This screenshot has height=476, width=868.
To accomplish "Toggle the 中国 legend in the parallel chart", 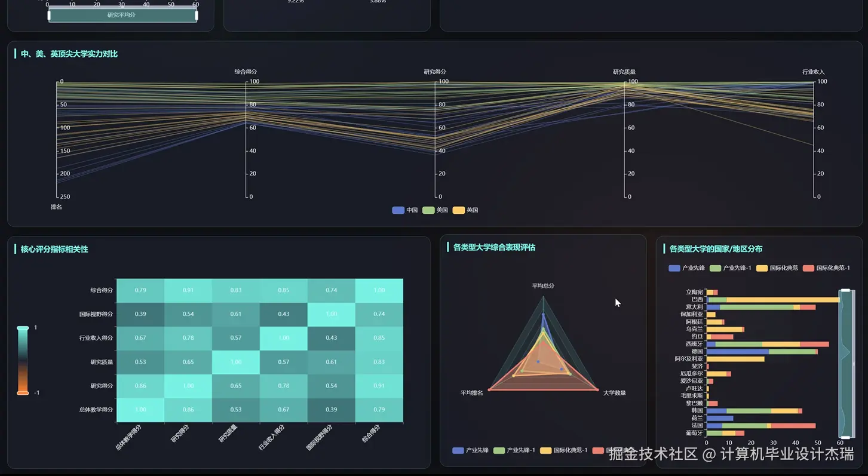I will 405,210.
